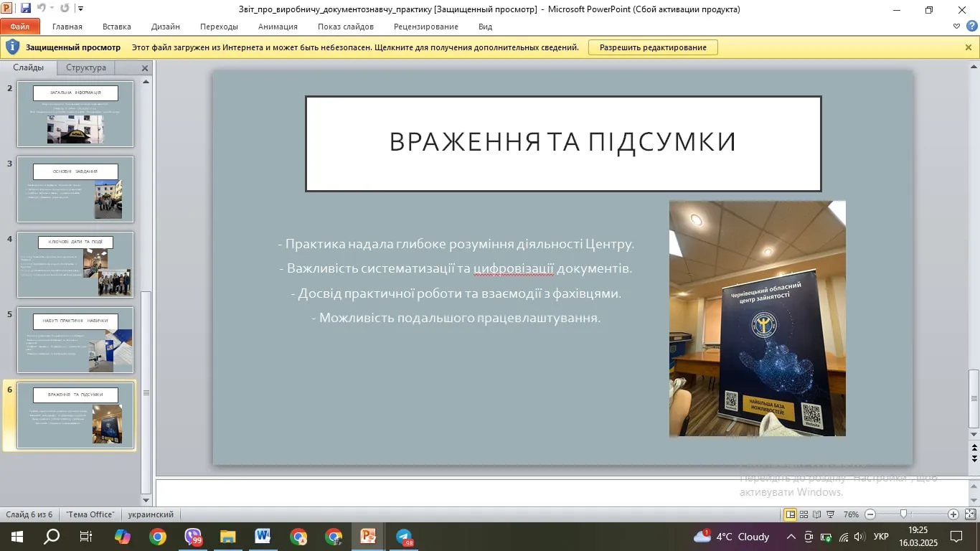Click the zoom in plus button

953,514
